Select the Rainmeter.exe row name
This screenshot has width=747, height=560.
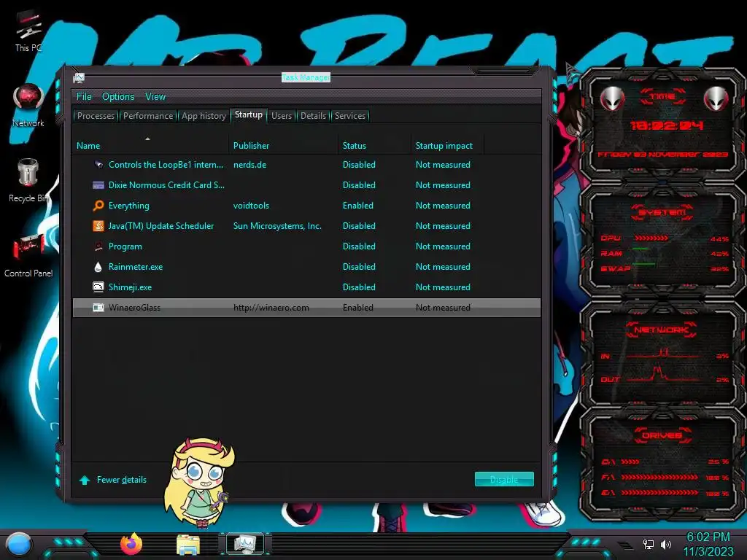[135, 267]
